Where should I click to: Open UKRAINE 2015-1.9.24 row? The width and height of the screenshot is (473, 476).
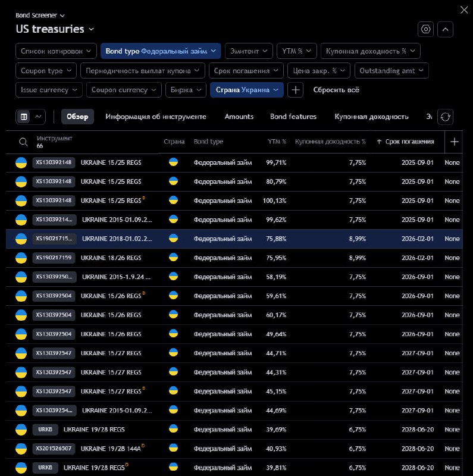pos(234,277)
